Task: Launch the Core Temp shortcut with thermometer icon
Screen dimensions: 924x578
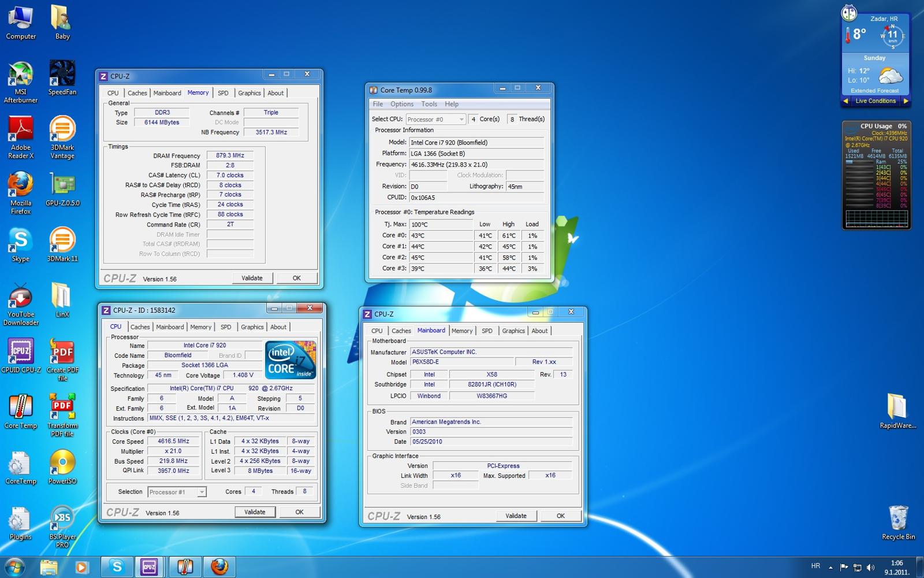Action: click(21, 412)
